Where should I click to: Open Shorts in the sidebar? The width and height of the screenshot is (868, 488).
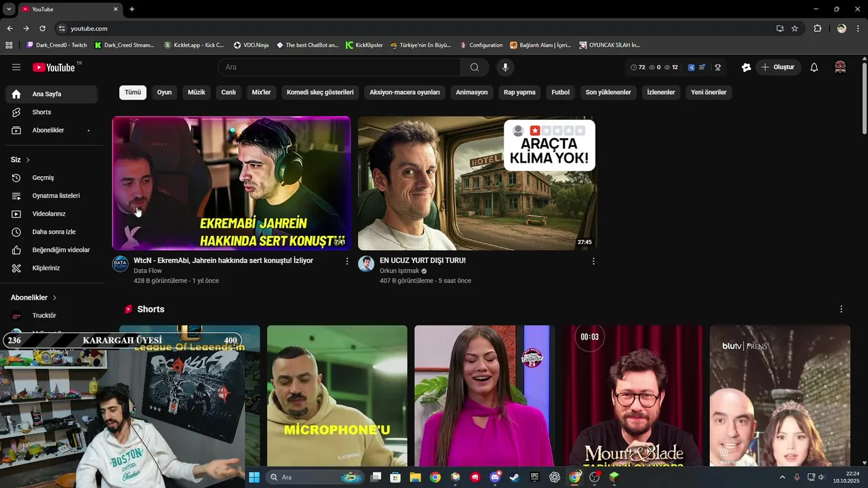[52, 112]
